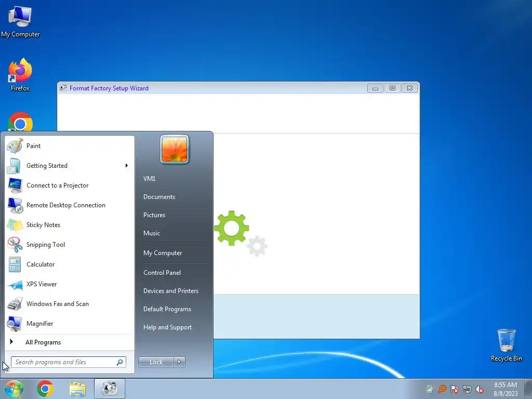Launch Connect to a Projector
This screenshot has height=399, width=532.
(x=70, y=185)
